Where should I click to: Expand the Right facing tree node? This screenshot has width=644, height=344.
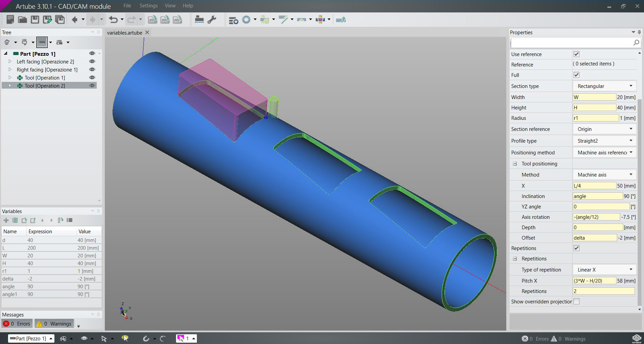(10, 69)
